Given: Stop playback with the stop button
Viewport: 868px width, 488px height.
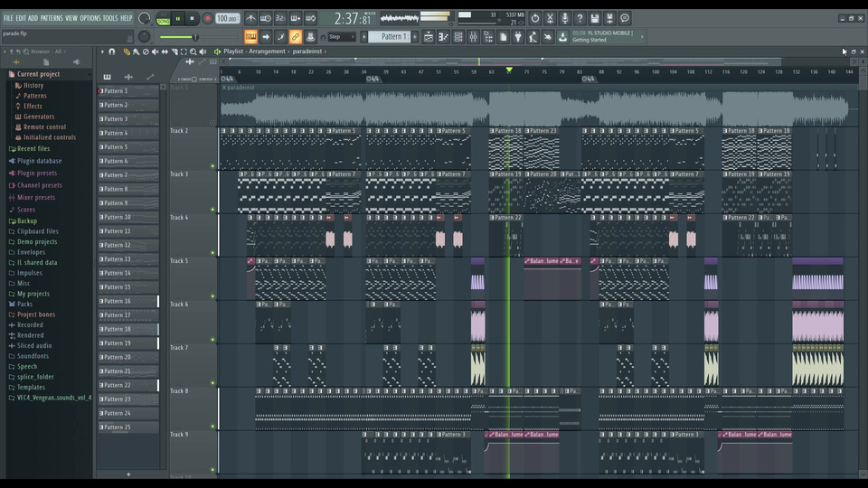Looking at the screenshot, I should tap(193, 18).
